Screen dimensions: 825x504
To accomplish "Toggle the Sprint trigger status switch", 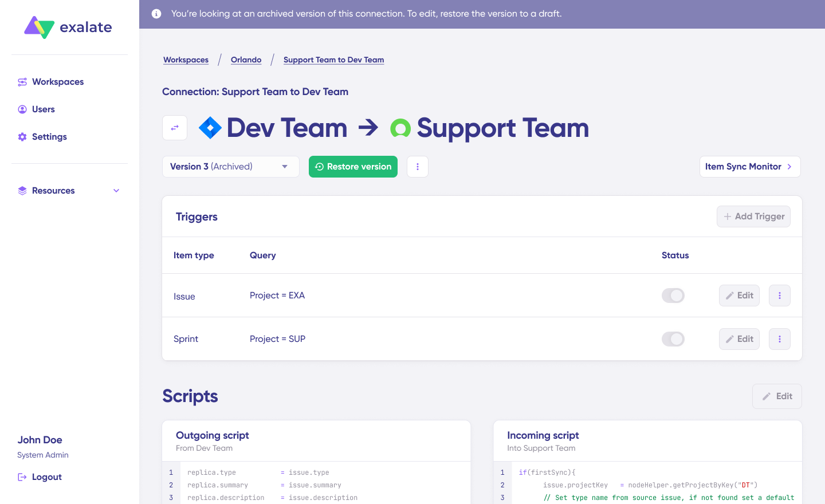I will pos(673,339).
